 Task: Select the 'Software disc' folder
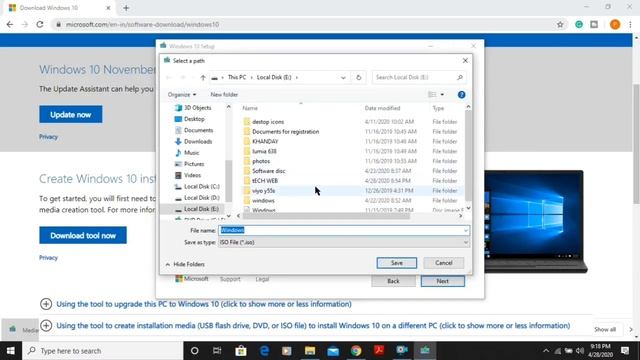pyautogui.click(x=269, y=171)
